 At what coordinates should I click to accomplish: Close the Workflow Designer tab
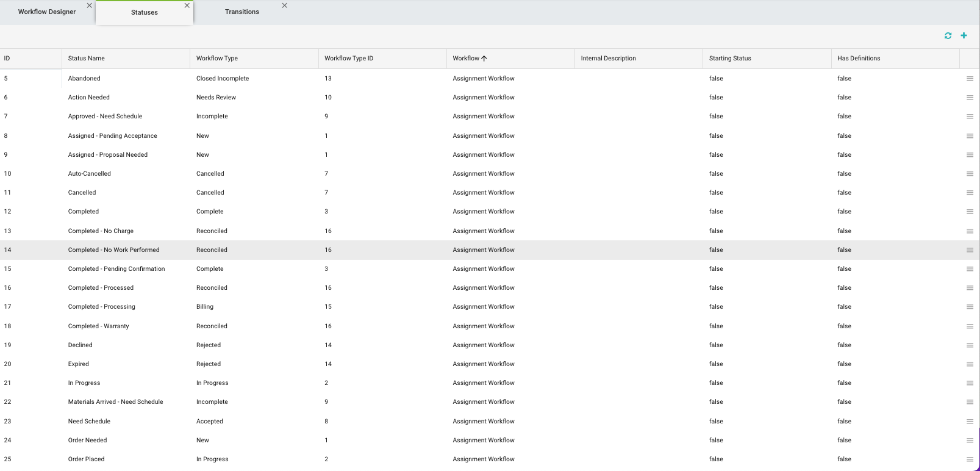tap(90, 5)
